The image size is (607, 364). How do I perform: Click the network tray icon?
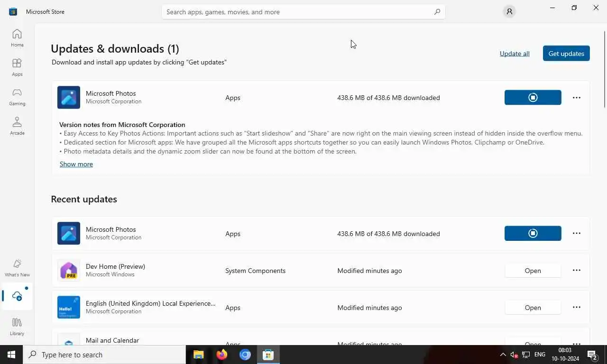tap(526, 355)
